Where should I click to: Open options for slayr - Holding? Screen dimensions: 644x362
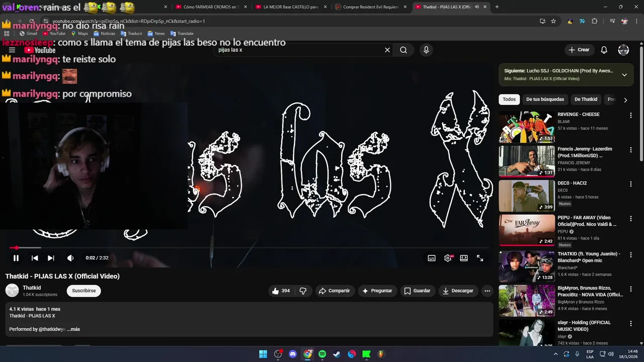click(630, 323)
